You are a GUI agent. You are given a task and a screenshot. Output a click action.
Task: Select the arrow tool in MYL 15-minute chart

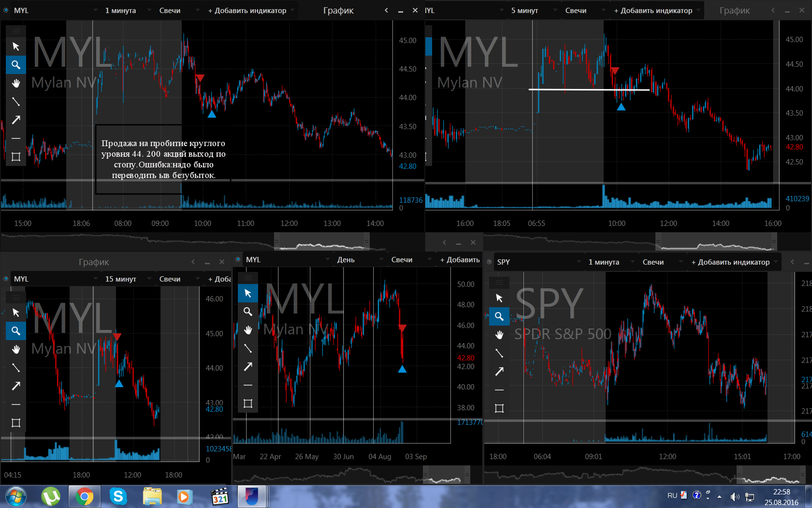point(16,386)
